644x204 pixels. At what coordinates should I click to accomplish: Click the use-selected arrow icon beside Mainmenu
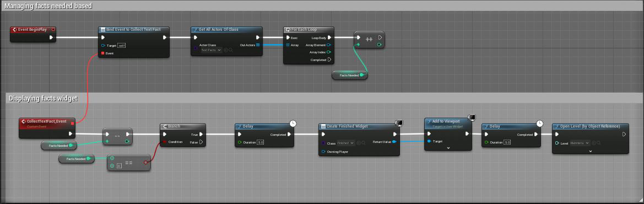(x=594, y=143)
